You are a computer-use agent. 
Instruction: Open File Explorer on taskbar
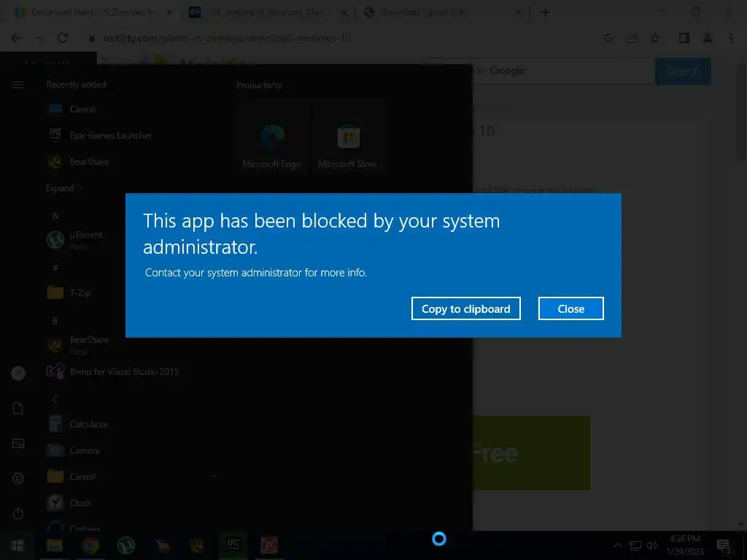[54, 545]
